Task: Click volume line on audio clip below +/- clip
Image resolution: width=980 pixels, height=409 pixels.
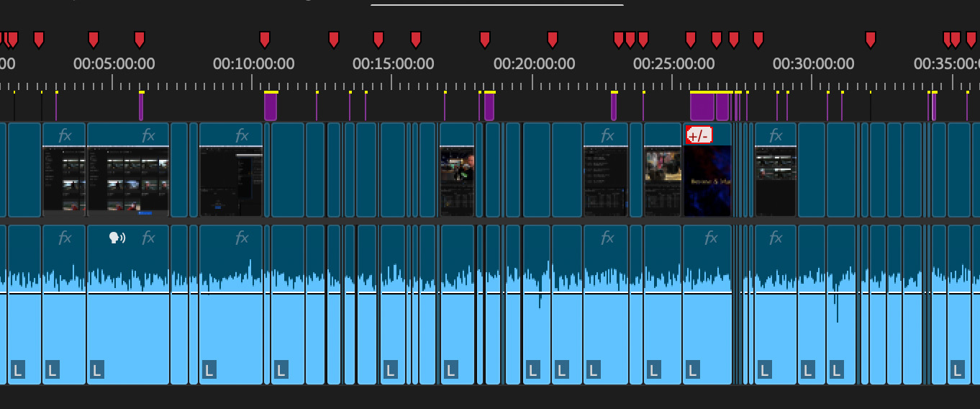Action: (x=707, y=293)
